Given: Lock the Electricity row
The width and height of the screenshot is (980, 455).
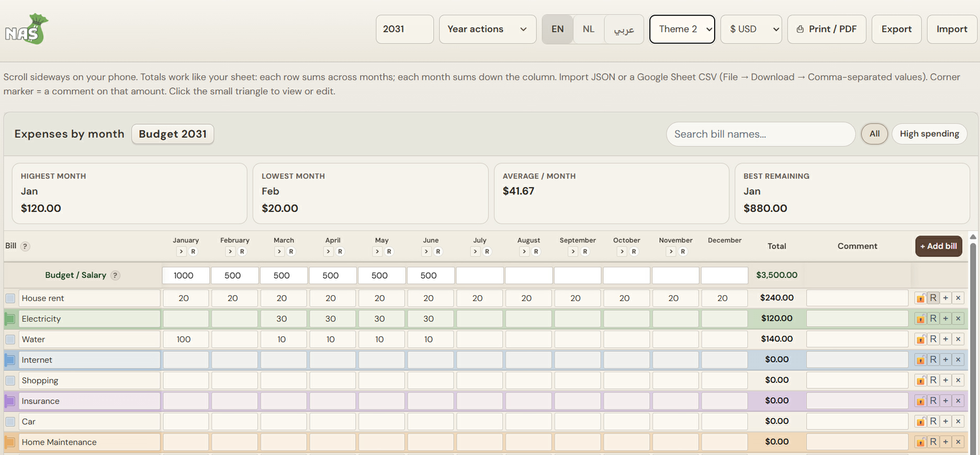Looking at the screenshot, I should pos(920,318).
